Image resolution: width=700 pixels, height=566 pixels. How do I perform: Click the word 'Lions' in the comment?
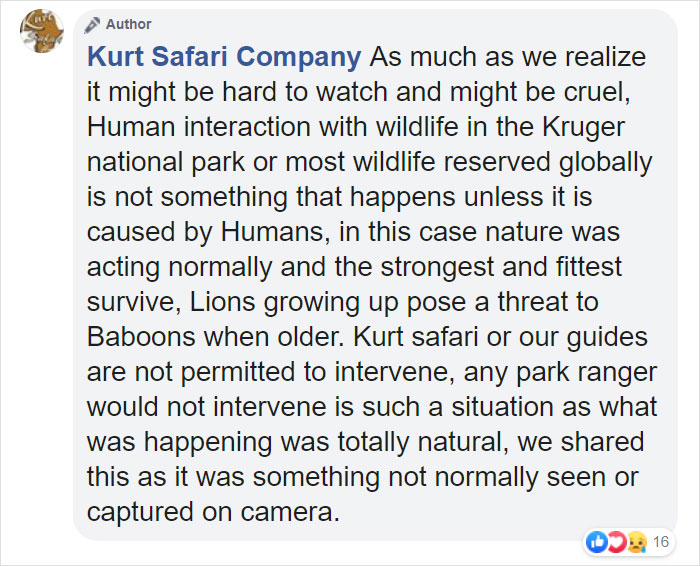222,302
